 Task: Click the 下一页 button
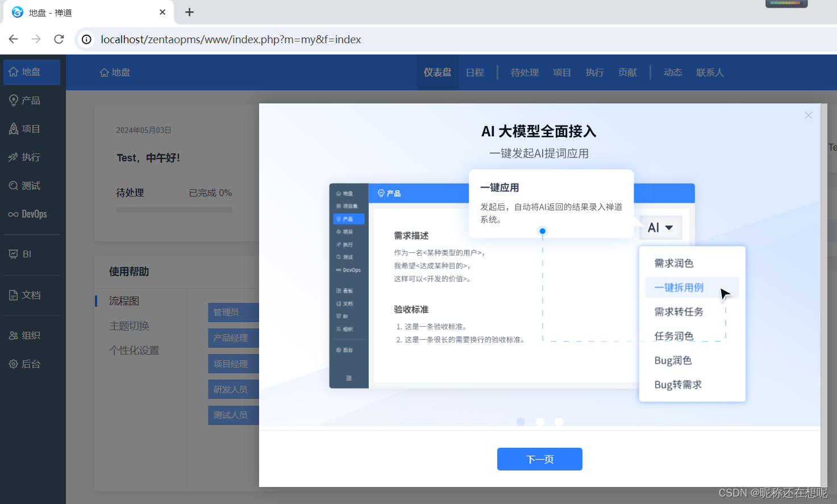click(x=540, y=459)
